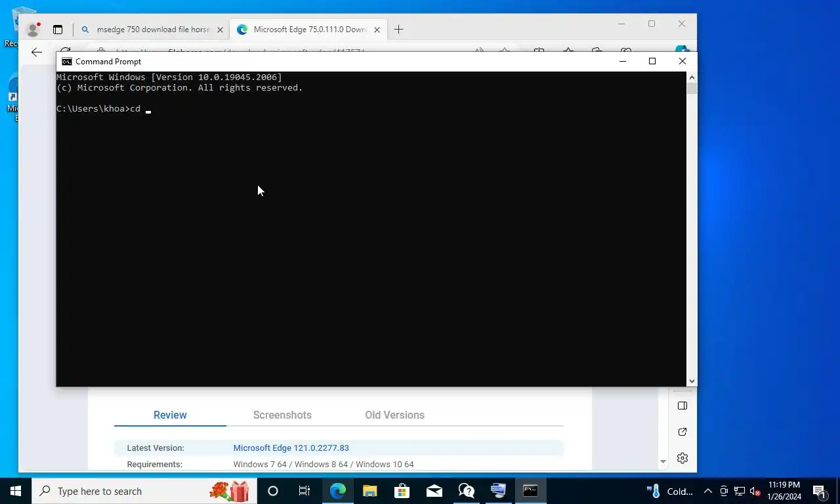This screenshot has height=504, width=840.
Task: Click Edge page scroll down arrow
Action: [663, 462]
